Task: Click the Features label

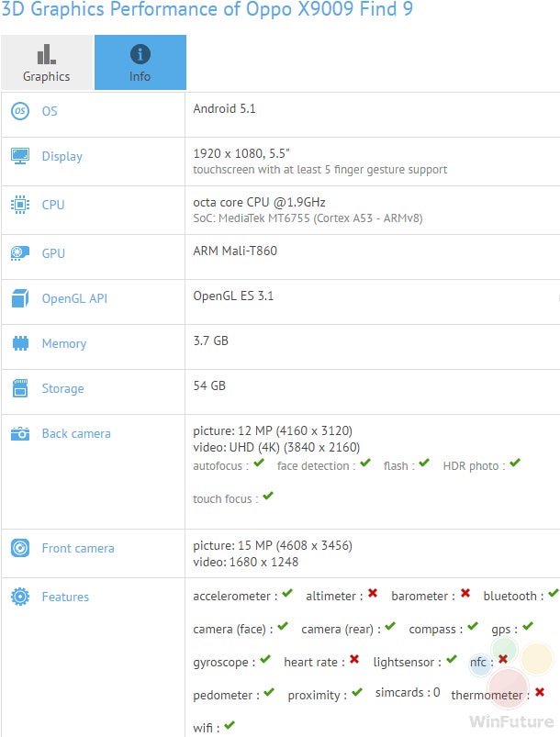Action: pyautogui.click(x=65, y=597)
